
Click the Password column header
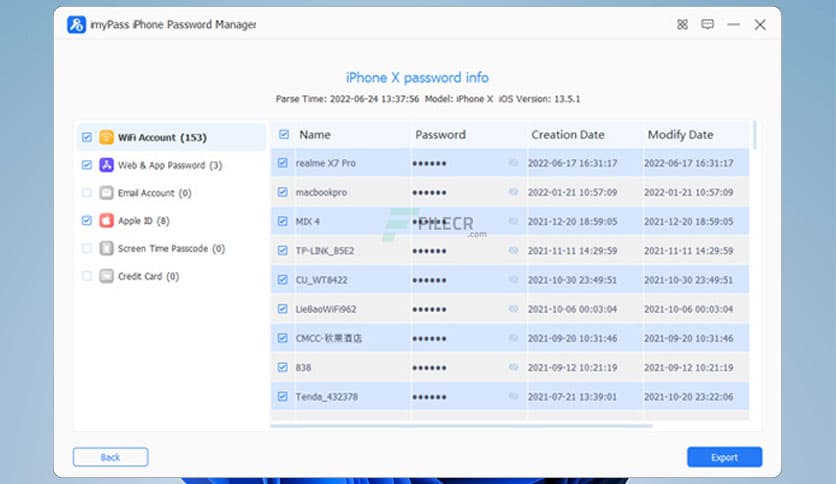point(440,135)
